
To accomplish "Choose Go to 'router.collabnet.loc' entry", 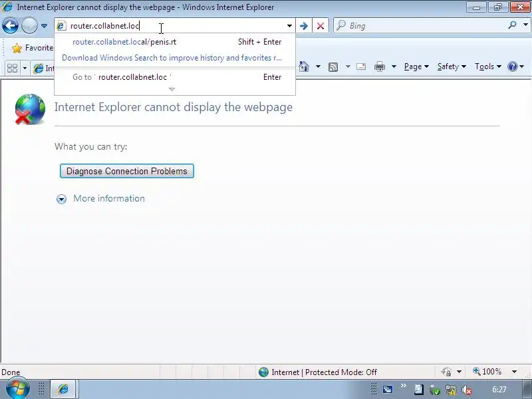I will click(x=175, y=77).
